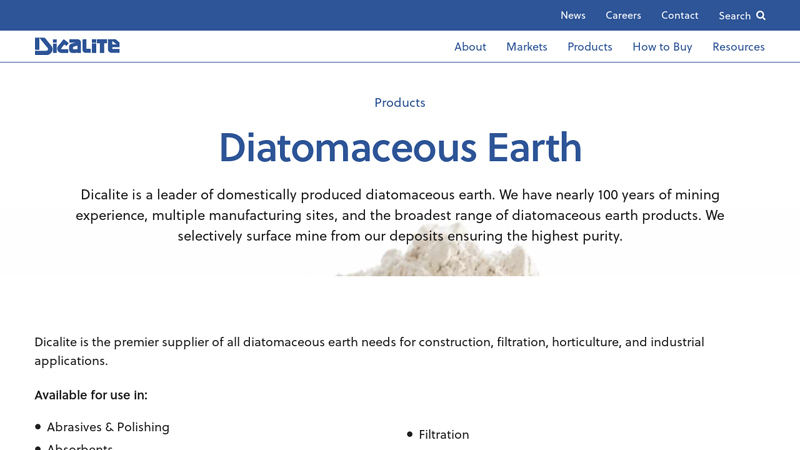The image size is (800, 450).
Task: Click the Products breadcrumb above the title
Action: (399, 102)
